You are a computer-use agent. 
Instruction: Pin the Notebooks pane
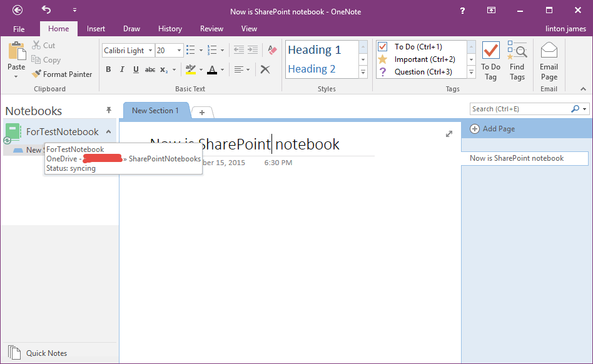(x=109, y=110)
